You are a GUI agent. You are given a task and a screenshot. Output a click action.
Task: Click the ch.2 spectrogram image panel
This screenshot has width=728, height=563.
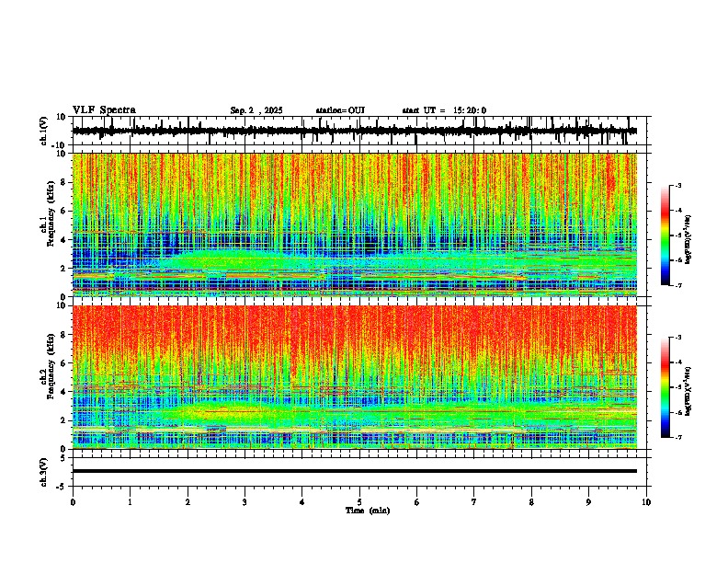click(354, 377)
